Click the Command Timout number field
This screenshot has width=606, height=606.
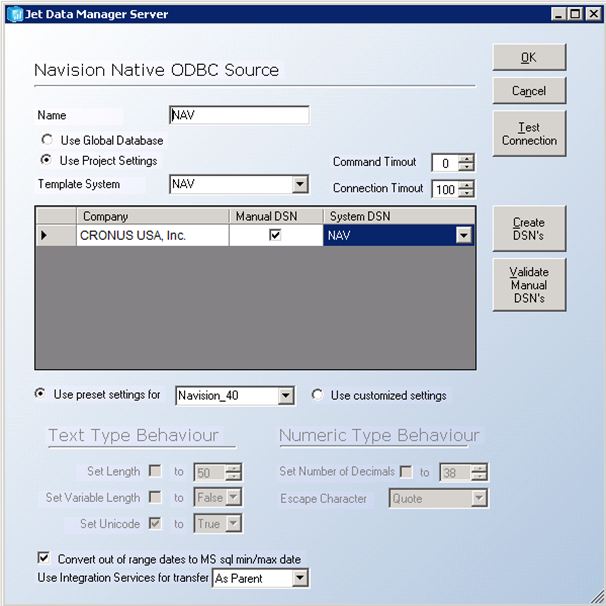[446, 163]
